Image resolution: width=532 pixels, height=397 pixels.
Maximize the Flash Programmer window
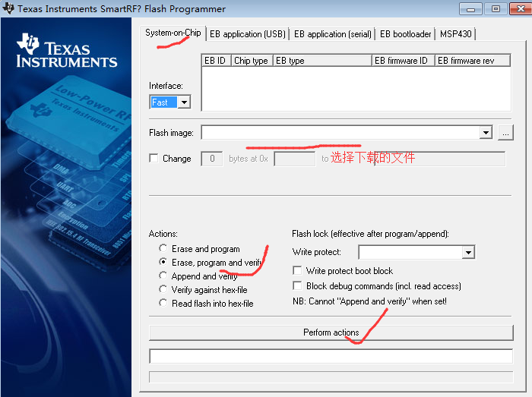[496, 9]
